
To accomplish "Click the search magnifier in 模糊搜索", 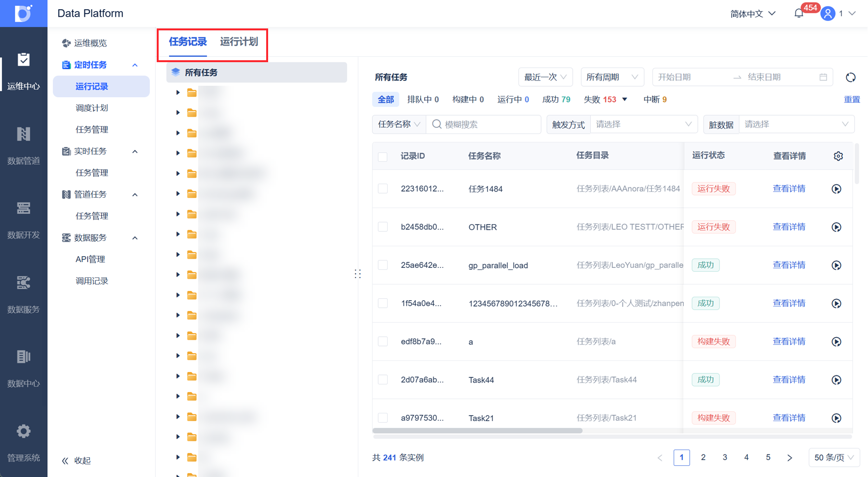I will coord(437,124).
